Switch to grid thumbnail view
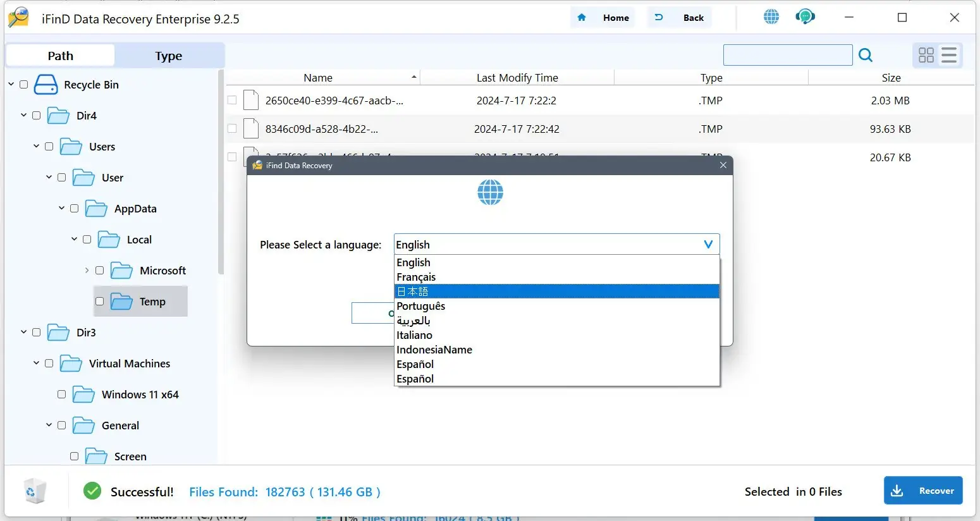The image size is (980, 521). [926, 56]
